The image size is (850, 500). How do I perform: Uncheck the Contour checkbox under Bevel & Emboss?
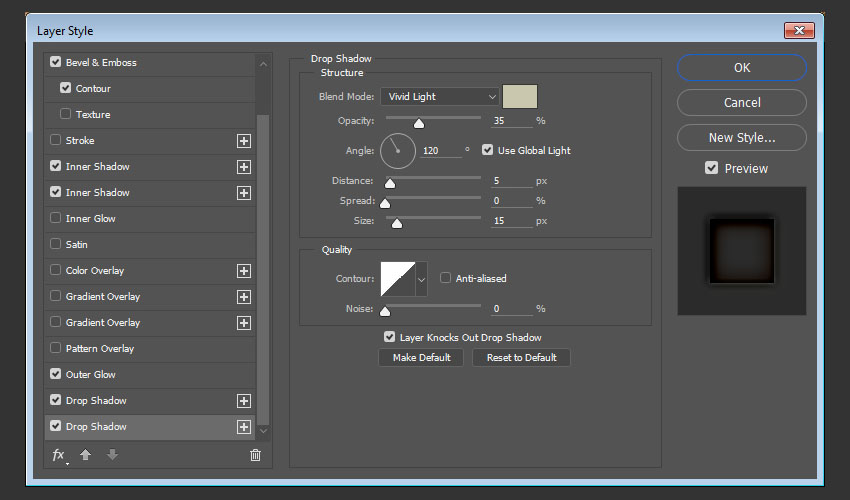(x=66, y=88)
